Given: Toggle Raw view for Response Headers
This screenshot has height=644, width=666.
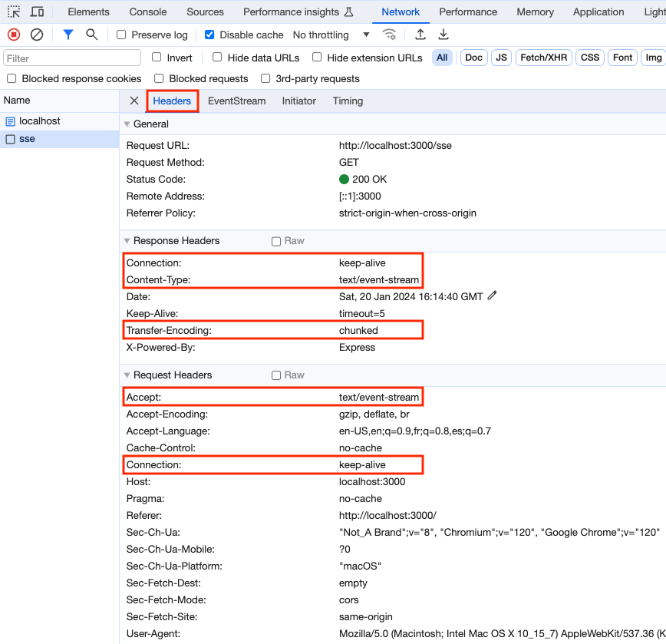Looking at the screenshot, I should (x=275, y=240).
